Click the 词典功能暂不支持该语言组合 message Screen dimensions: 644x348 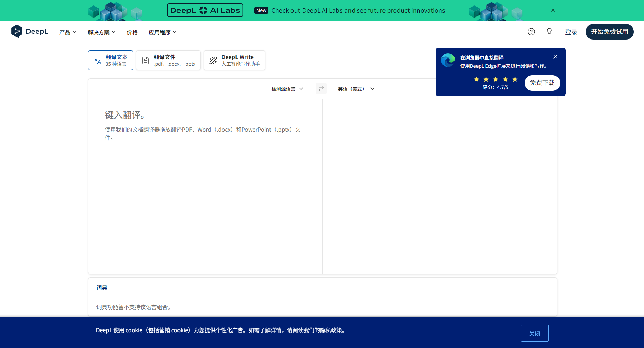tap(134, 307)
